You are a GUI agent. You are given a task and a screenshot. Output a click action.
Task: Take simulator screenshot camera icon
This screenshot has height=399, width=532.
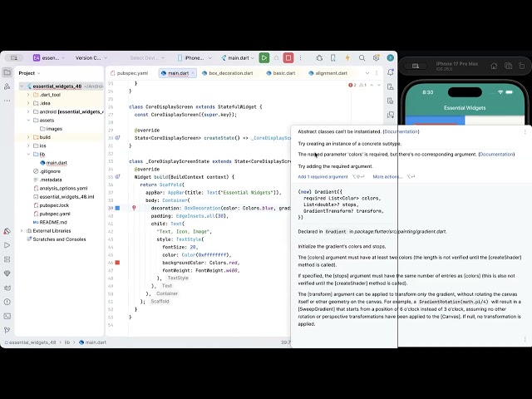(x=508, y=66)
